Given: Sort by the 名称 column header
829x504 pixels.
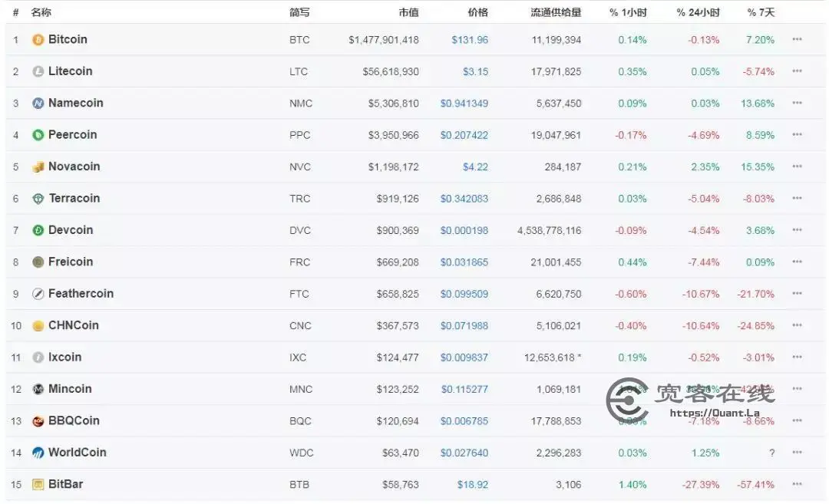Looking at the screenshot, I should [41, 12].
